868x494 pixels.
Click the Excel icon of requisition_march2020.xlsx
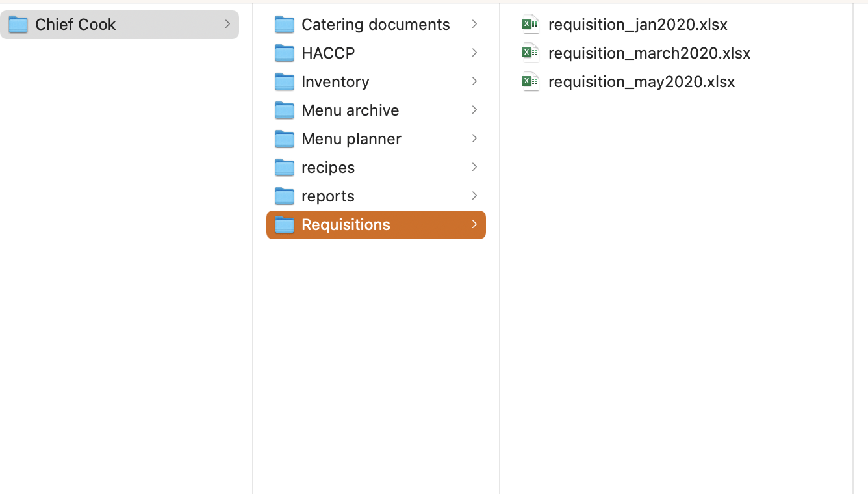click(531, 53)
